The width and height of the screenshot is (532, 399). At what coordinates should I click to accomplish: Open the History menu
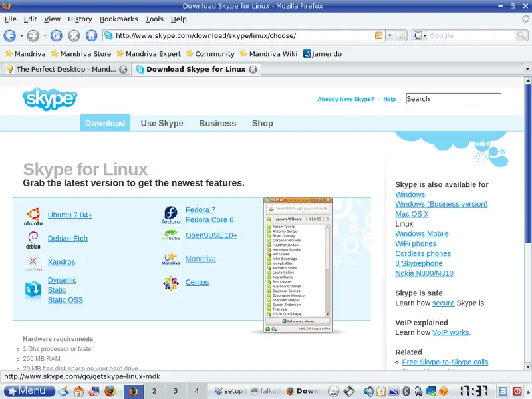(x=80, y=19)
